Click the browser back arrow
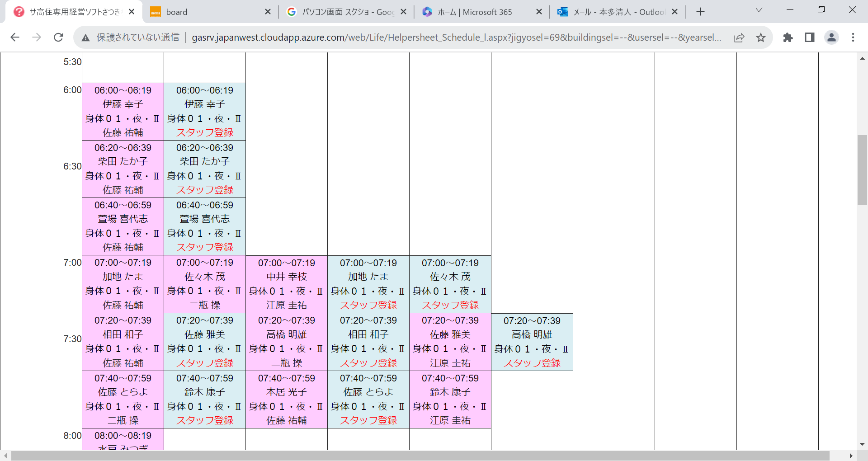868x461 pixels. [x=15, y=38]
